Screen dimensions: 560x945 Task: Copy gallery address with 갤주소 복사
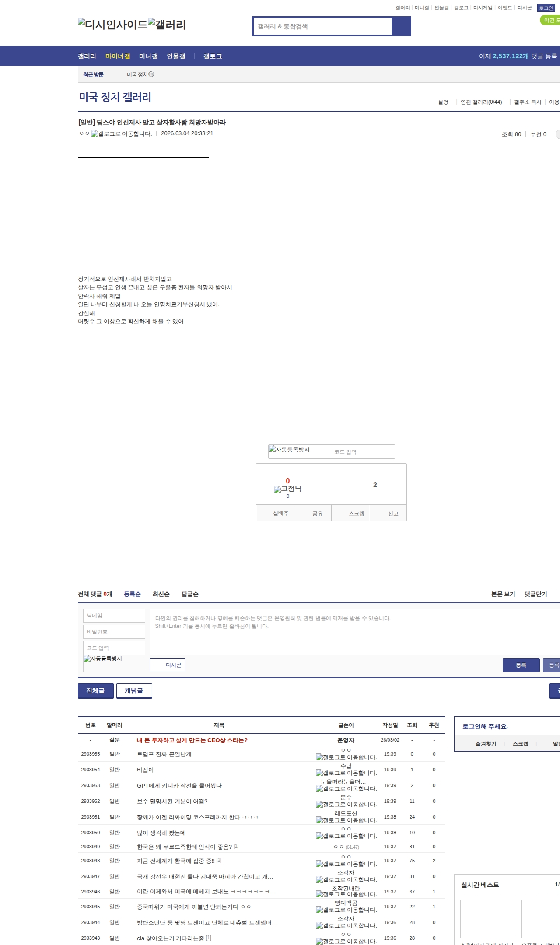click(x=528, y=102)
